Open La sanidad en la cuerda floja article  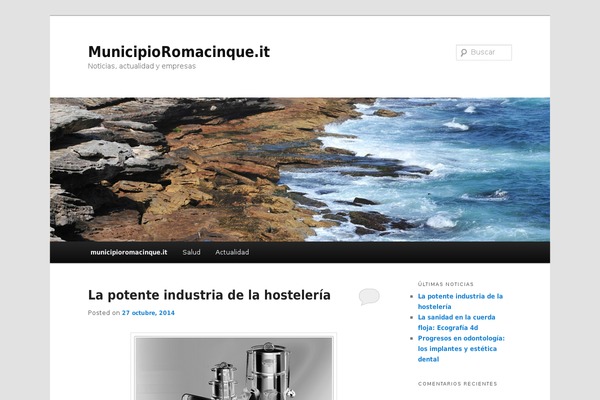(456, 322)
